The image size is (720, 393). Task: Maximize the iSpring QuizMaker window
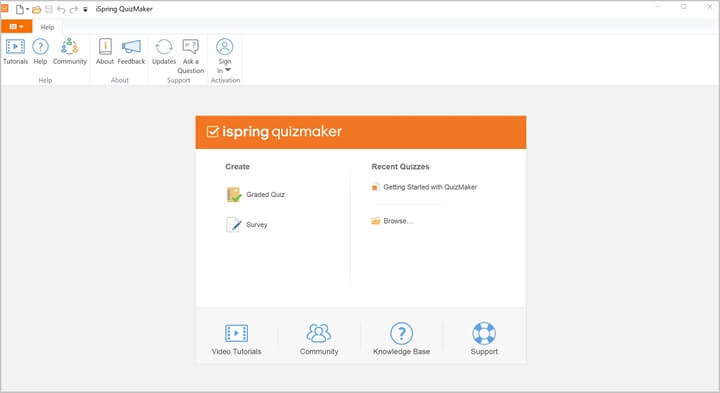click(x=684, y=6)
